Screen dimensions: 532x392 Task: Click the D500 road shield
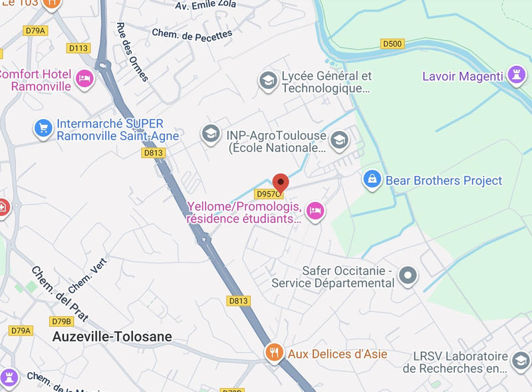392,44
